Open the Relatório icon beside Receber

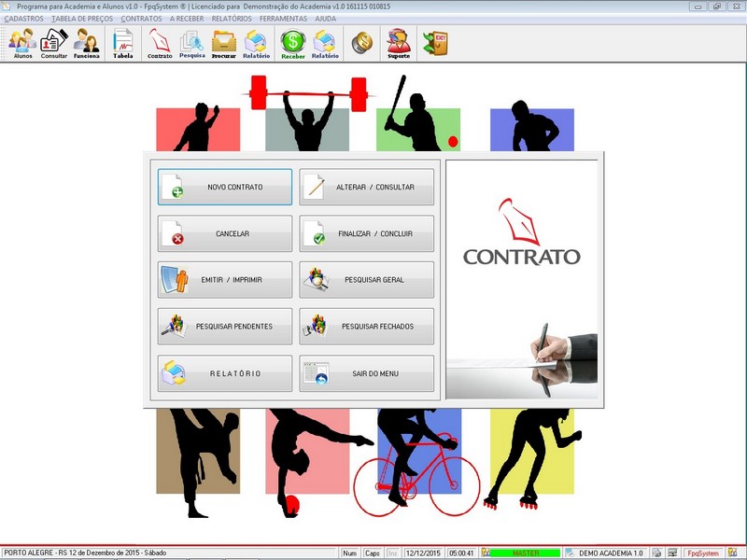coord(325,43)
